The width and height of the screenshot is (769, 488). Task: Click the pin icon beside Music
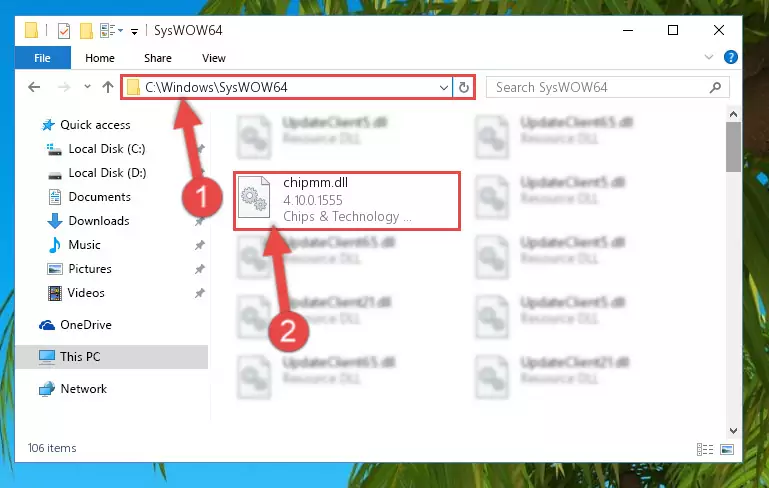(200, 245)
